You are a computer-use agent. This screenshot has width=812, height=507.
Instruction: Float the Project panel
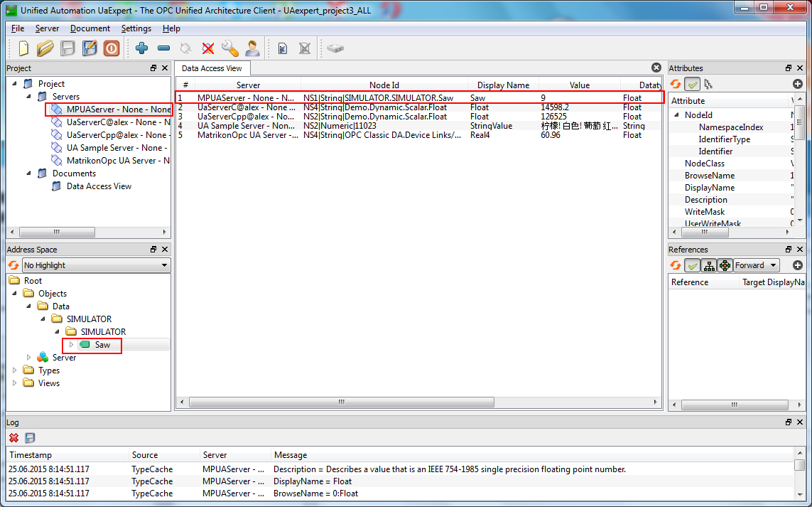[153, 68]
